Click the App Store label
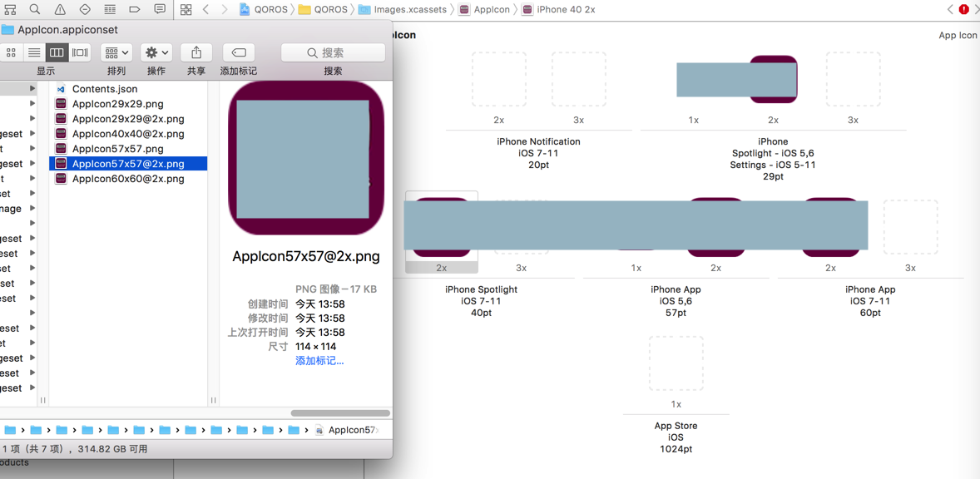The width and height of the screenshot is (980, 479). click(x=676, y=426)
